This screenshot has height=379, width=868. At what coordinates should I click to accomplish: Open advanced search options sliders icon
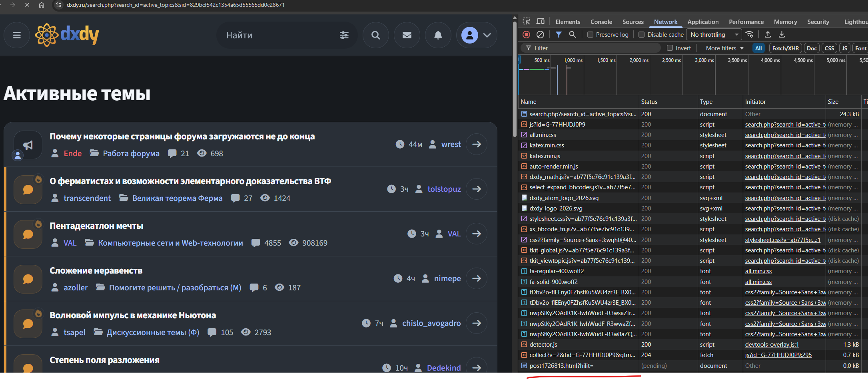click(x=344, y=35)
